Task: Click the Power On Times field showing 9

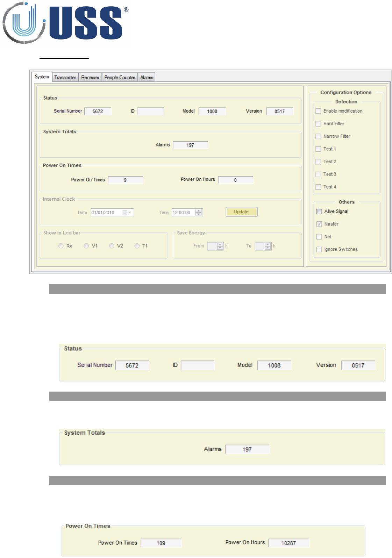Action: (126, 180)
